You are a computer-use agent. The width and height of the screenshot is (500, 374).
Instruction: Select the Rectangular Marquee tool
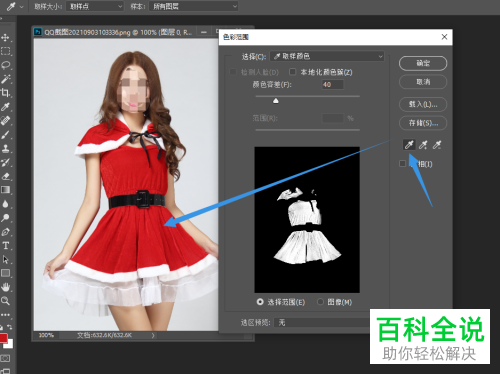click(5, 51)
